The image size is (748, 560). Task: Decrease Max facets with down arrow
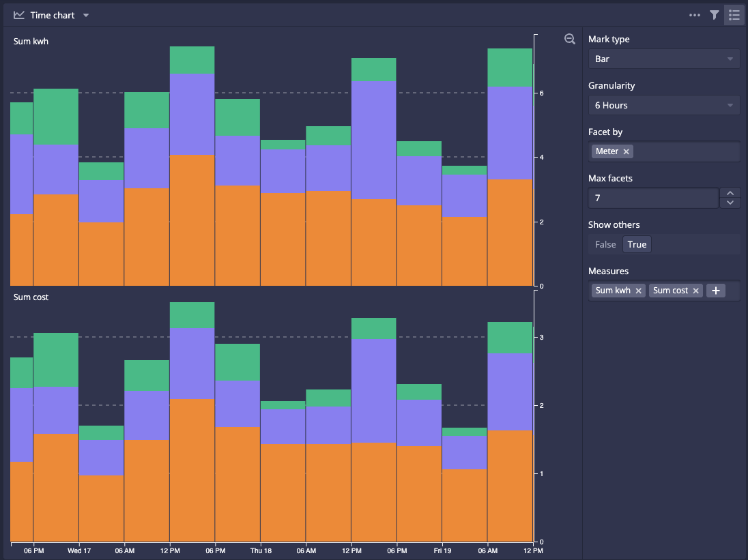coord(730,203)
